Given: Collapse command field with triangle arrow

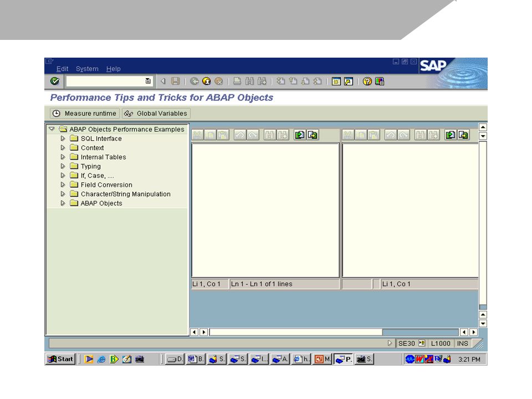Looking at the screenshot, I should [x=163, y=81].
